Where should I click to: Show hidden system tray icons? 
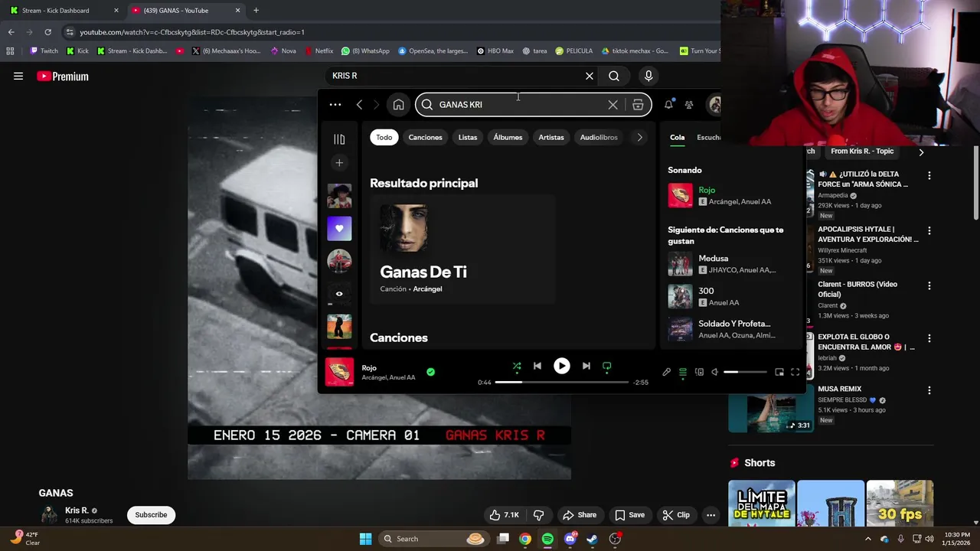[x=867, y=539]
